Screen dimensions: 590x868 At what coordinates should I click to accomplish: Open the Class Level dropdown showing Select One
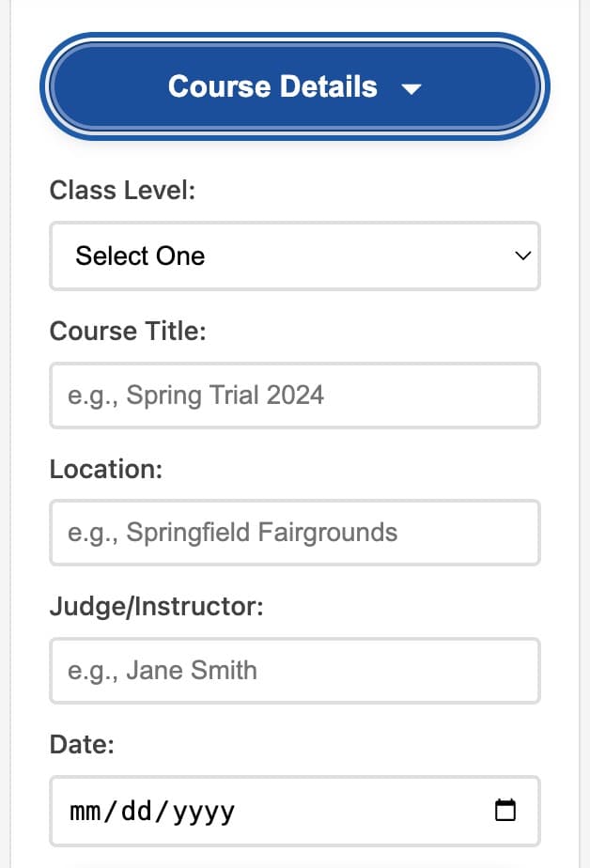click(294, 256)
